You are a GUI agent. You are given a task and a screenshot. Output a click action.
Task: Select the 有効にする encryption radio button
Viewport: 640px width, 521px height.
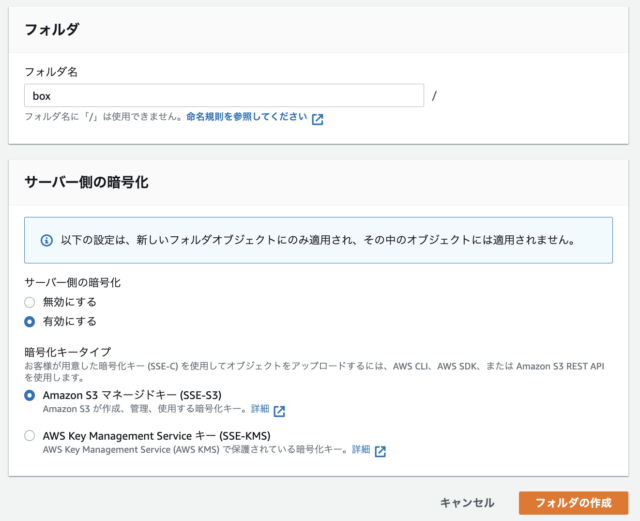point(29,322)
